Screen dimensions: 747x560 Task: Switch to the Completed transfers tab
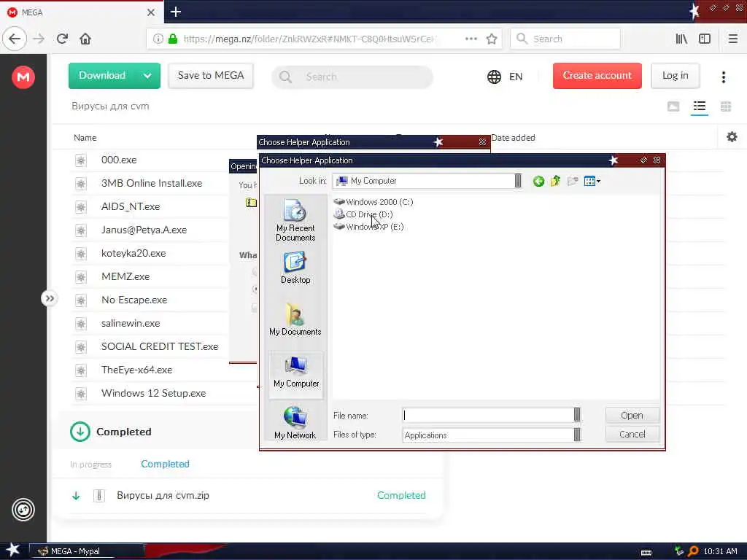[165, 464]
